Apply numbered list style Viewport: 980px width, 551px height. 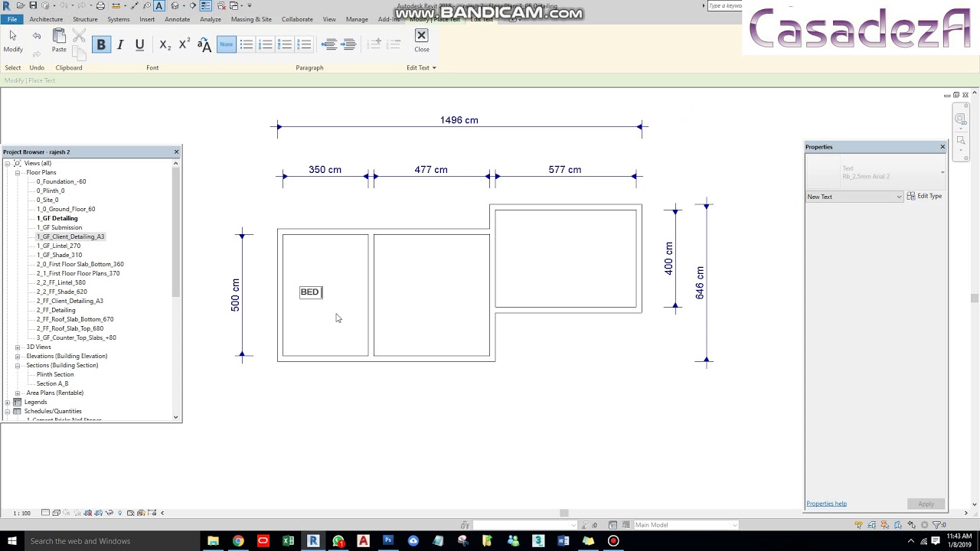266,44
